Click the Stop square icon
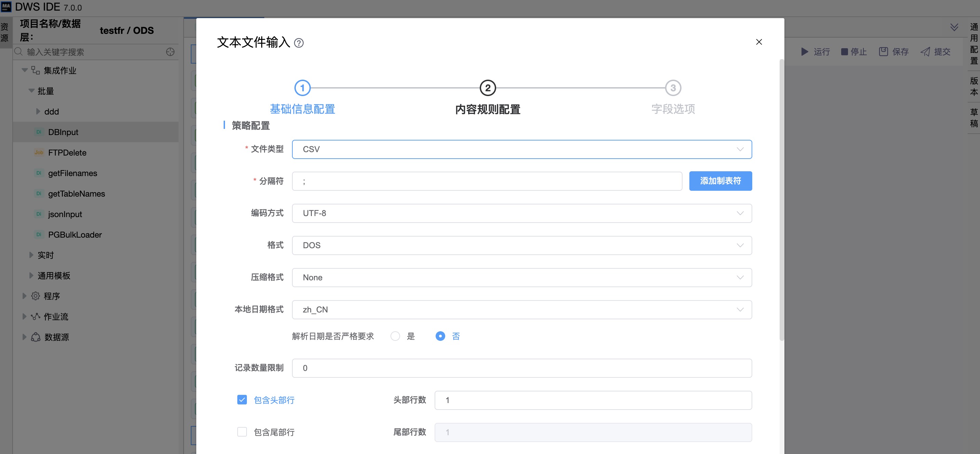 click(x=844, y=52)
